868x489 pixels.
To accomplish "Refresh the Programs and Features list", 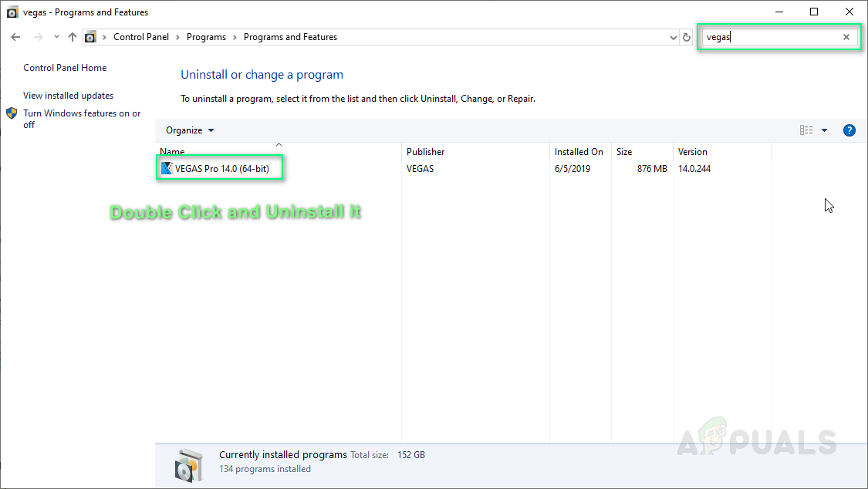I will 687,38.
